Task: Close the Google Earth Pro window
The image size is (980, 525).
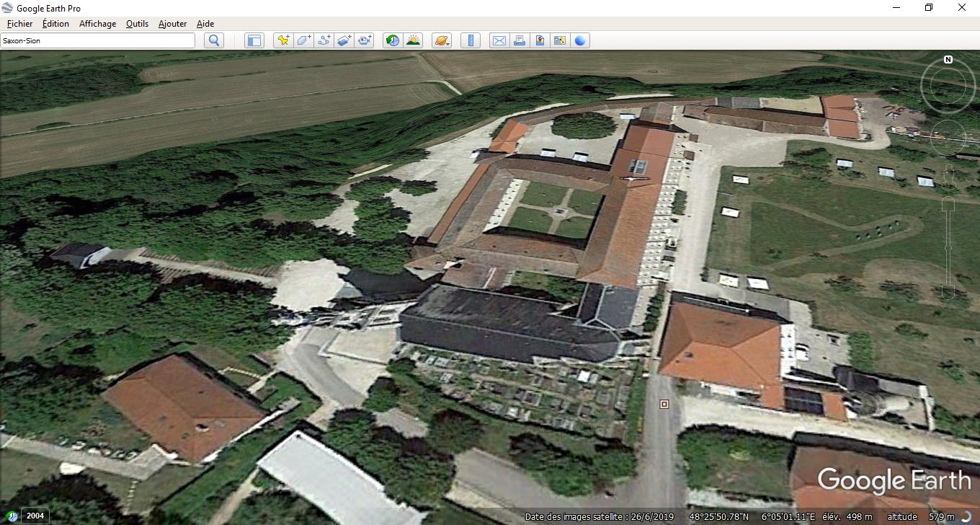Action: [962, 8]
